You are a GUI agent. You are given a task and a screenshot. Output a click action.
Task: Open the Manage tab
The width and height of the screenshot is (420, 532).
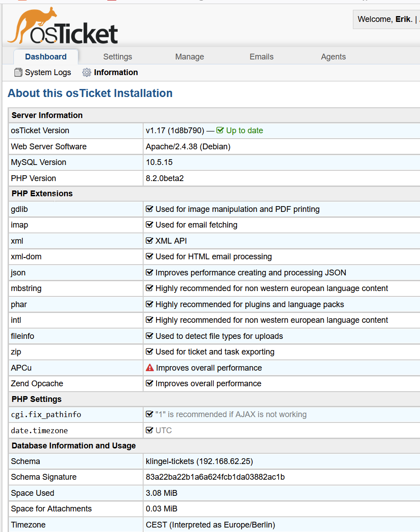pyautogui.click(x=190, y=57)
